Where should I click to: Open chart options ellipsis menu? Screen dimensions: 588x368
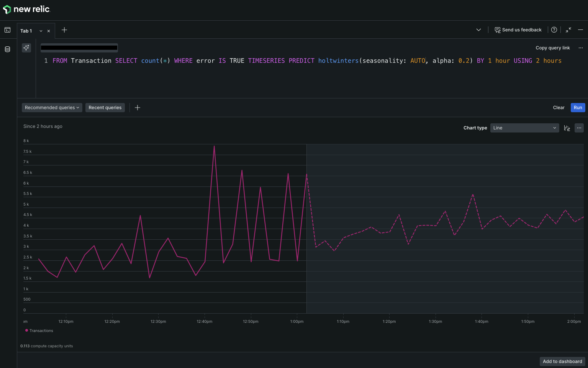pos(579,128)
